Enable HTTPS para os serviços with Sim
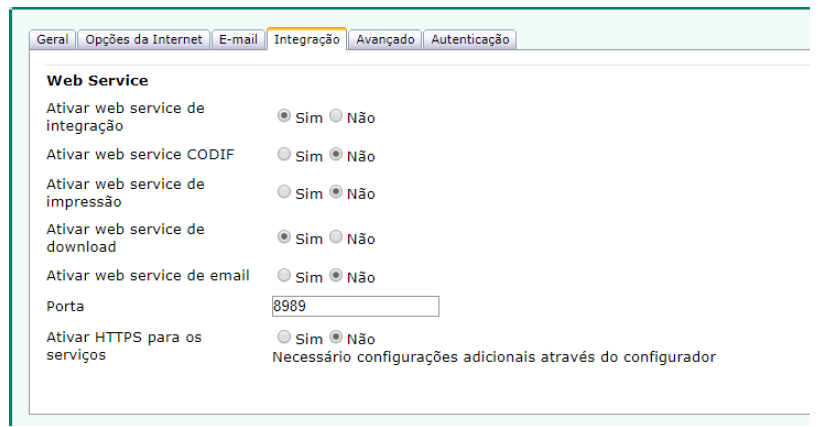Image resolution: width=818 pixels, height=427 pixels. tap(284, 338)
